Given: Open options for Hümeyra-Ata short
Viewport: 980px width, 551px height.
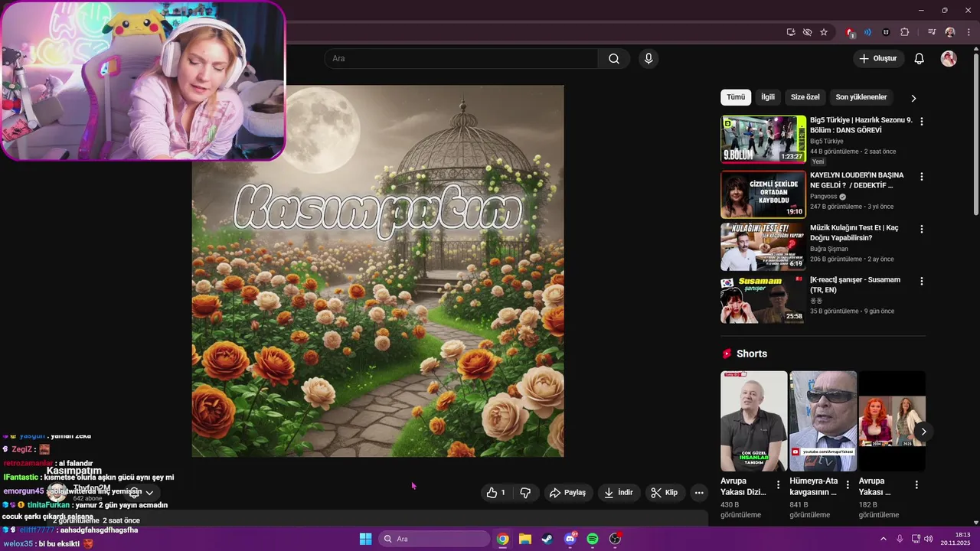Looking at the screenshot, I should tap(848, 484).
